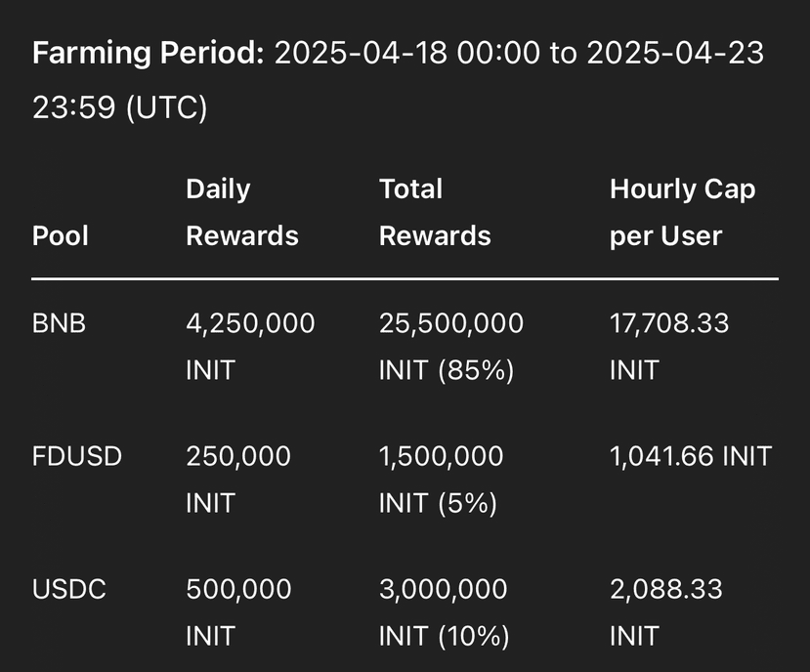Select the "Pool" column header
Image resolution: width=810 pixels, height=672 pixels.
click(x=61, y=235)
